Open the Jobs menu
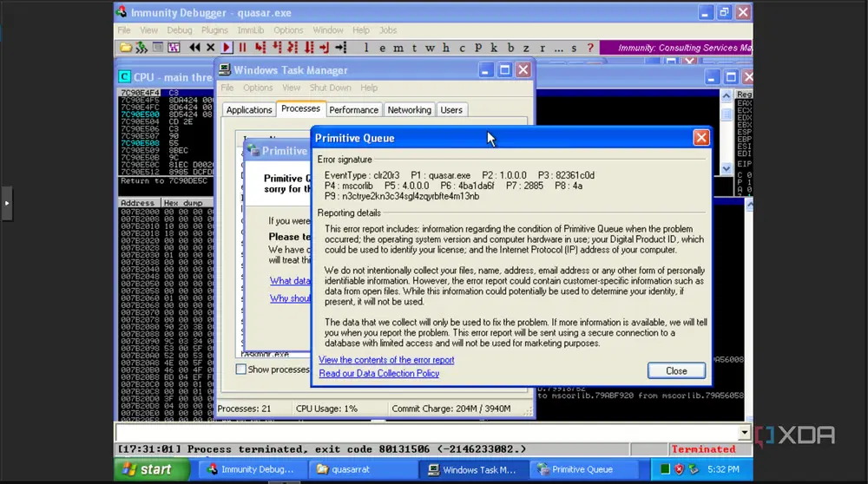 pyautogui.click(x=387, y=29)
